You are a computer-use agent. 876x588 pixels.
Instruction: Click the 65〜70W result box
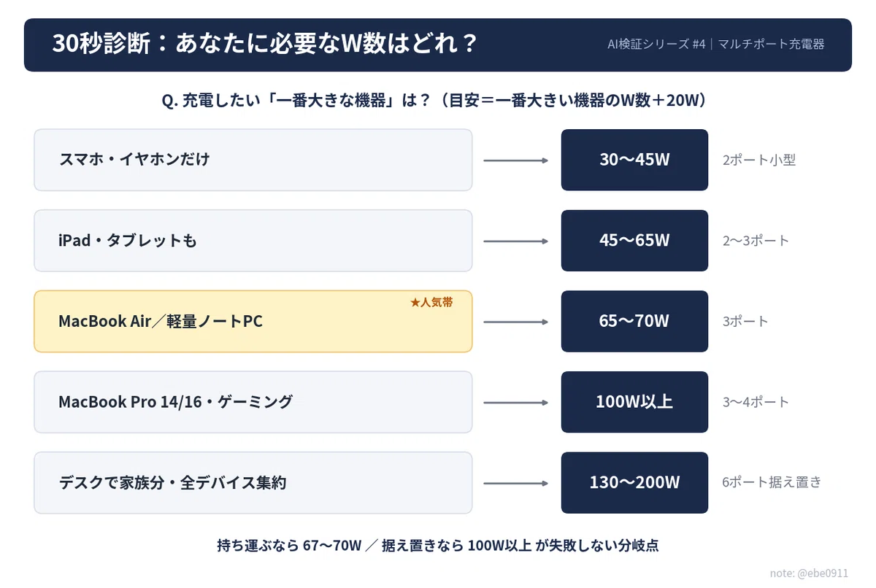(634, 321)
